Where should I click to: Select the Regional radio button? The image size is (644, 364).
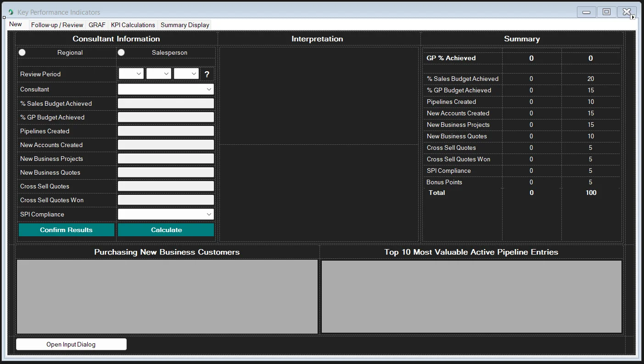click(x=22, y=52)
